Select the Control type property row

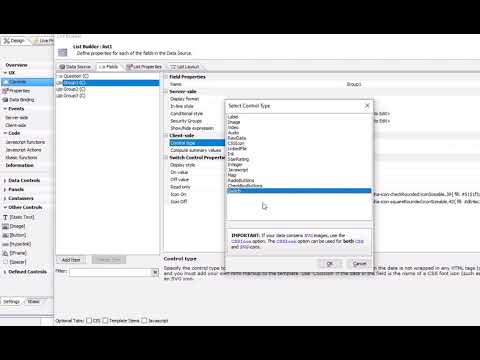pyautogui.click(x=197, y=143)
